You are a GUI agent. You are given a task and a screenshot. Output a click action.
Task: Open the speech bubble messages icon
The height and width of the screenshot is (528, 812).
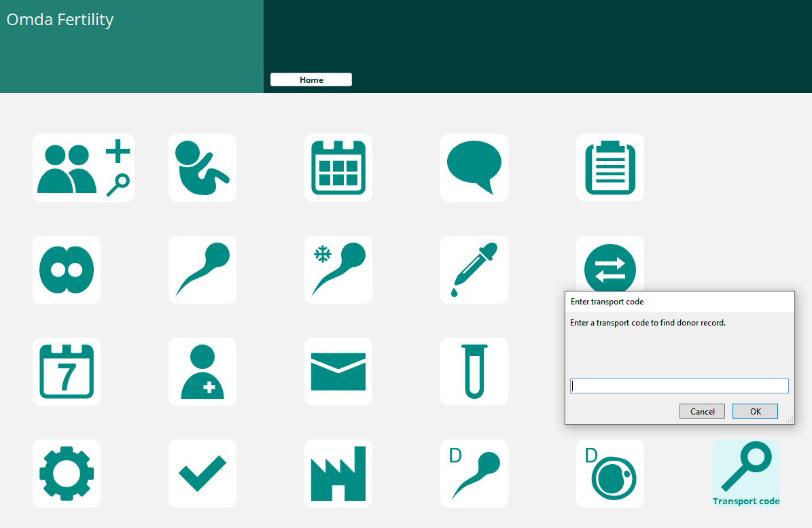coord(474,168)
